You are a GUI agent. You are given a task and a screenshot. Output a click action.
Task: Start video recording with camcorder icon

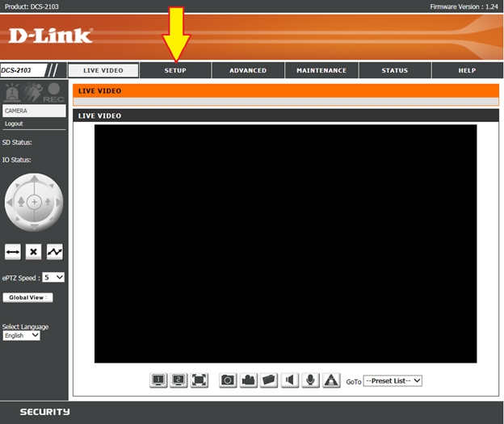pyautogui.click(x=249, y=380)
